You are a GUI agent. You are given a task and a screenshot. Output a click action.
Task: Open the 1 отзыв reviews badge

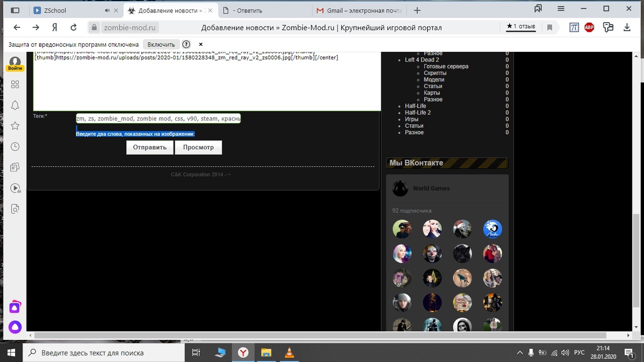[x=521, y=26]
